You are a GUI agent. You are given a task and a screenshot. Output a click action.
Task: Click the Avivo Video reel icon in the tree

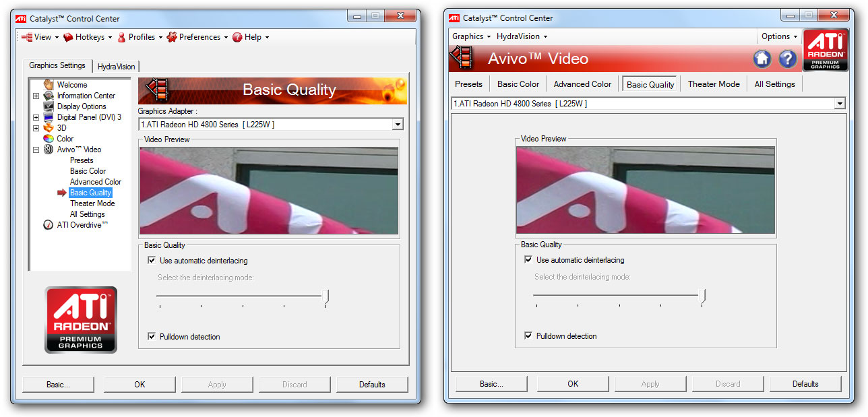click(x=49, y=150)
